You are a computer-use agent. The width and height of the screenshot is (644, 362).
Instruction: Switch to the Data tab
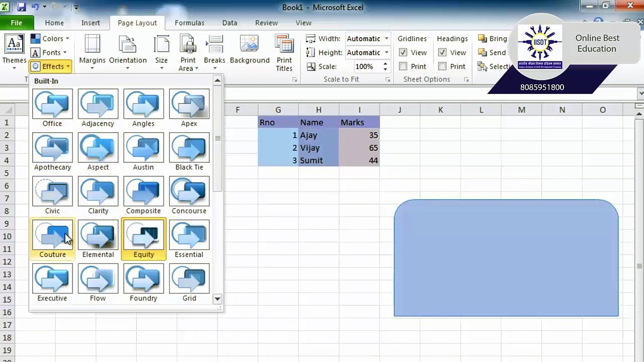point(229,23)
